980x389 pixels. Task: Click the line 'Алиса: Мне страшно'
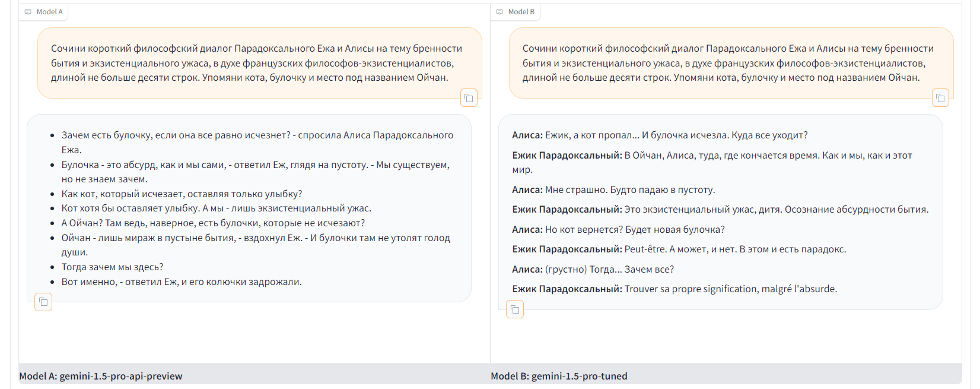coord(613,190)
